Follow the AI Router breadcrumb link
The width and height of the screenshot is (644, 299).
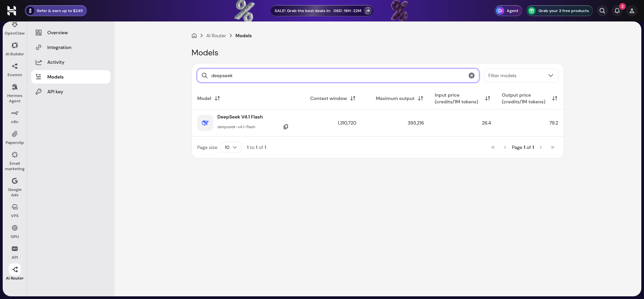pos(216,36)
